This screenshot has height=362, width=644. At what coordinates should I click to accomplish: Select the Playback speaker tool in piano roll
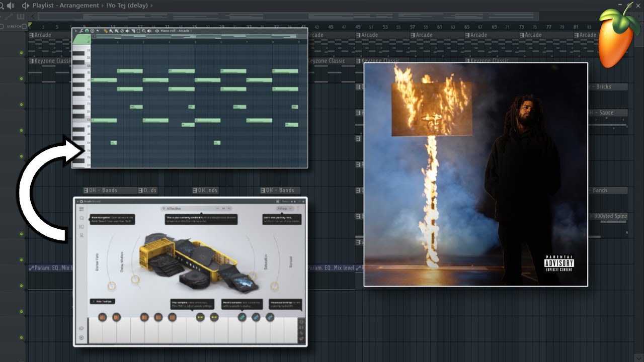pyautogui.click(x=149, y=31)
